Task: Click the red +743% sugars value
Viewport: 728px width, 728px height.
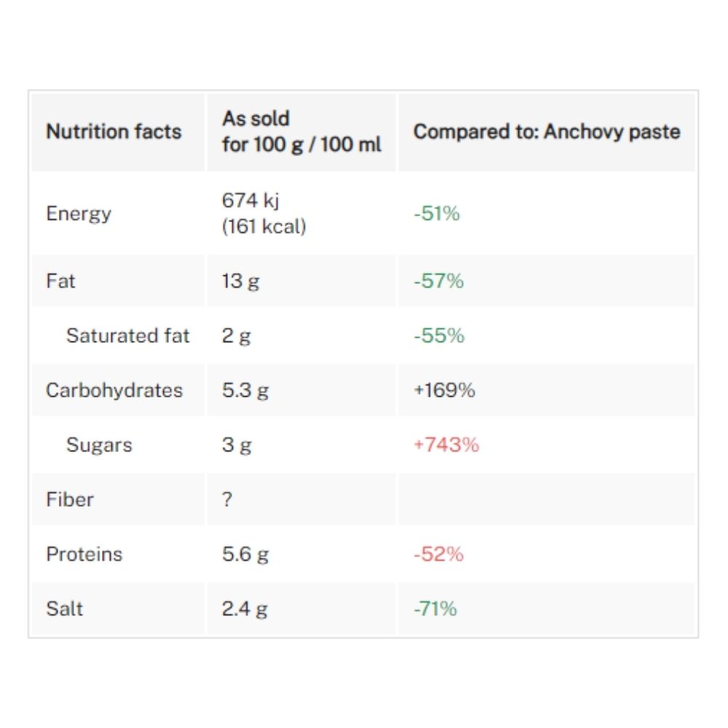Action: coord(446,445)
